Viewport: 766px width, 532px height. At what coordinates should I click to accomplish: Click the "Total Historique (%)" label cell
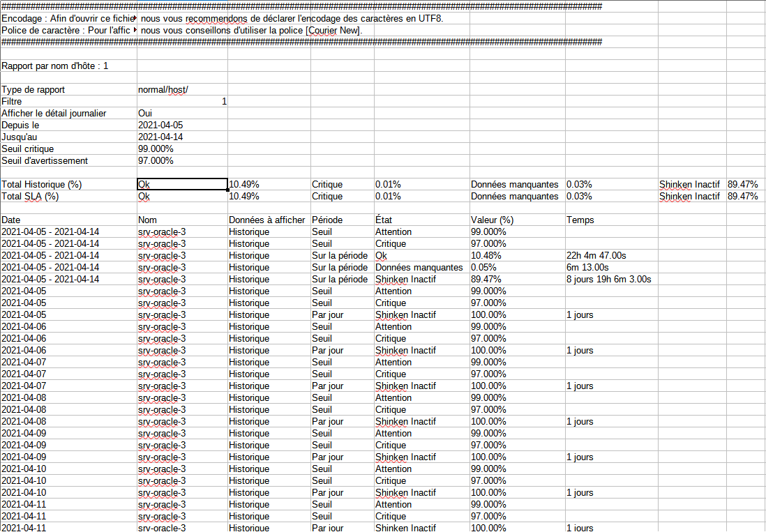tap(42, 185)
